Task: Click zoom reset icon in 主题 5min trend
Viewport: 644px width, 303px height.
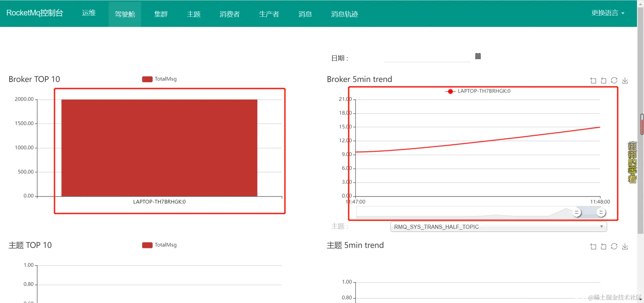Action: (x=603, y=247)
